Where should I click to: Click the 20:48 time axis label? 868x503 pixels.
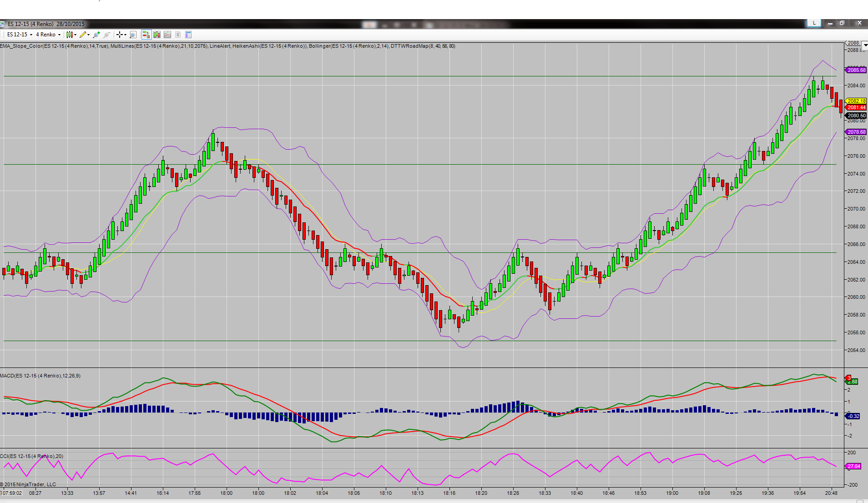click(831, 493)
